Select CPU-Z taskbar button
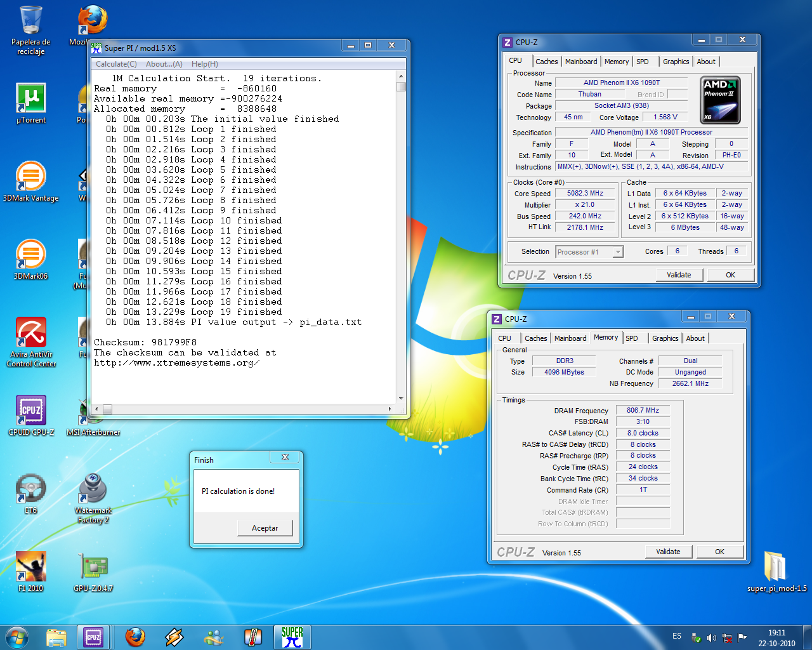 pyautogui.click(x=93, y=637)
